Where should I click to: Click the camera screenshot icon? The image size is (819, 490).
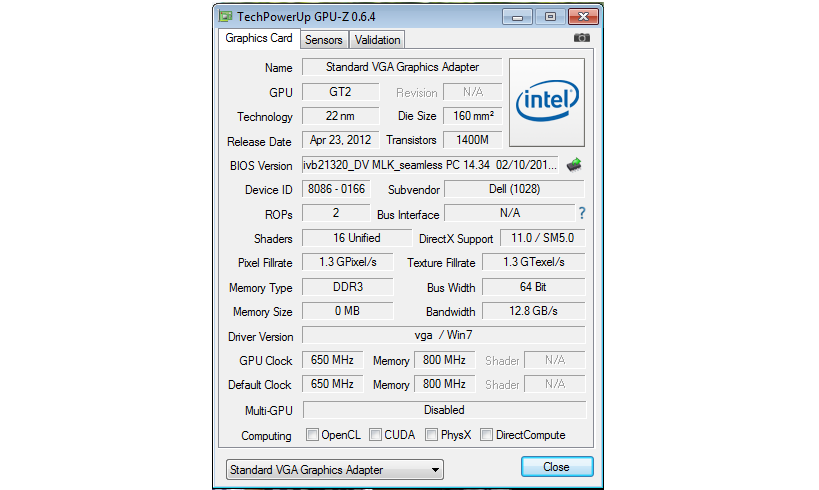tap(581, 39)
